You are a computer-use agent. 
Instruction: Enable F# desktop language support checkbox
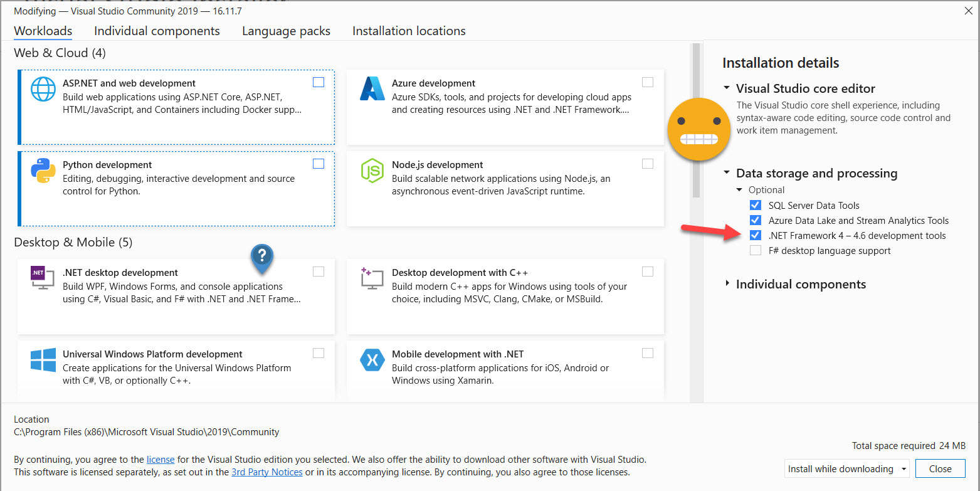[x=756, y=251]
